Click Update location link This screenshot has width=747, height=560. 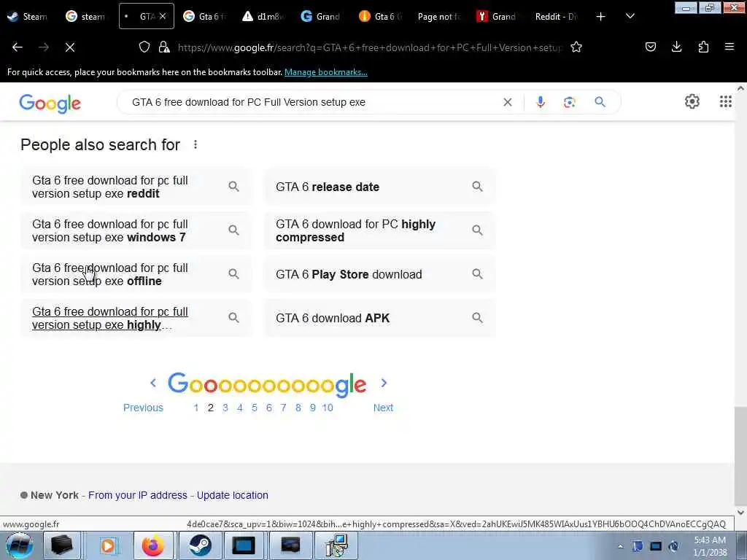[233, 495]
